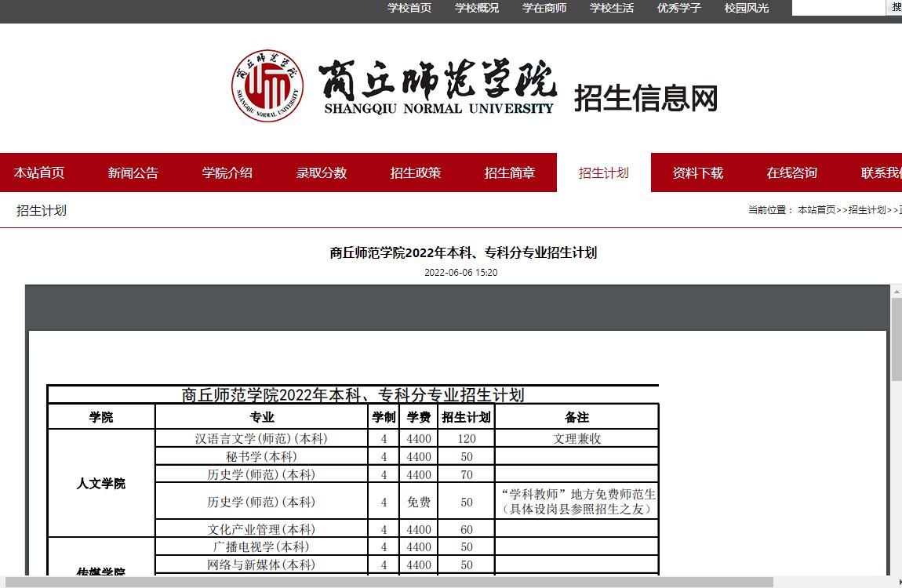Click the Shangqiu Normal University round logo
This screenshot has width=902, height=588.
point(267,85)
